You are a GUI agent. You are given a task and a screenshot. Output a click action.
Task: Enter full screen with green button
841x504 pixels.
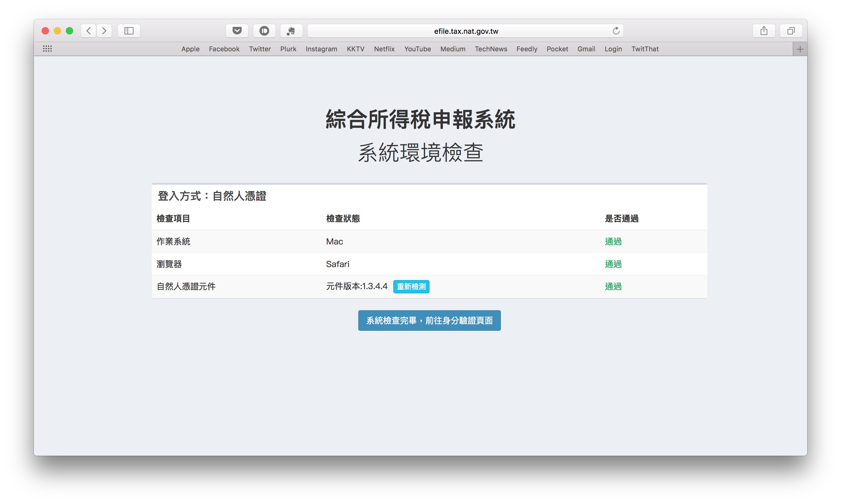tap(70, 31)
